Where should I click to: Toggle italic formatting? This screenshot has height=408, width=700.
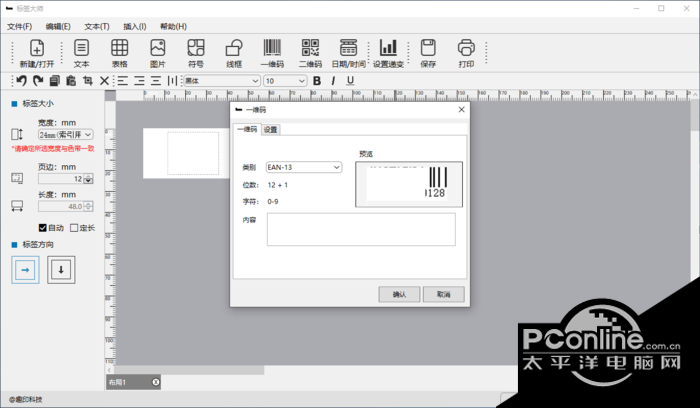coord(333,81)
